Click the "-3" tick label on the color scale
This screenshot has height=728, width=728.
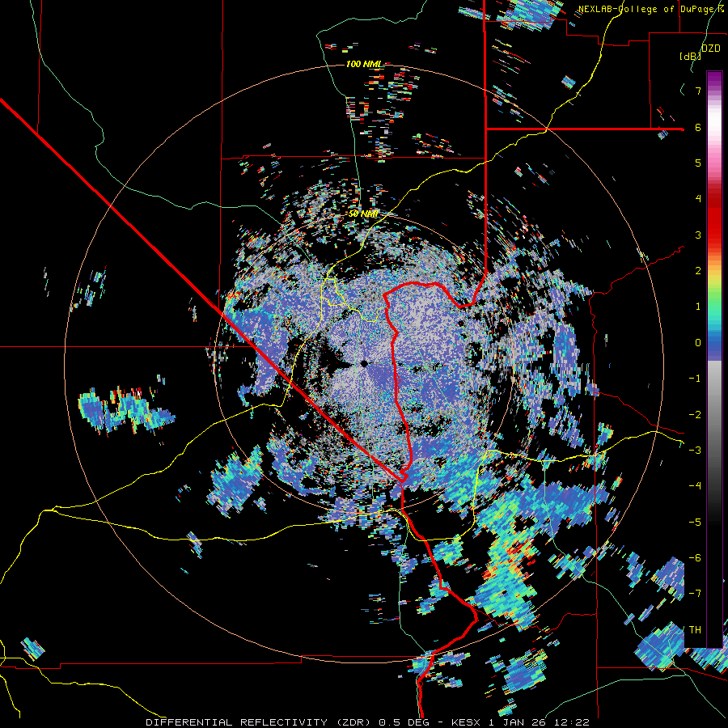coord(695,451)
